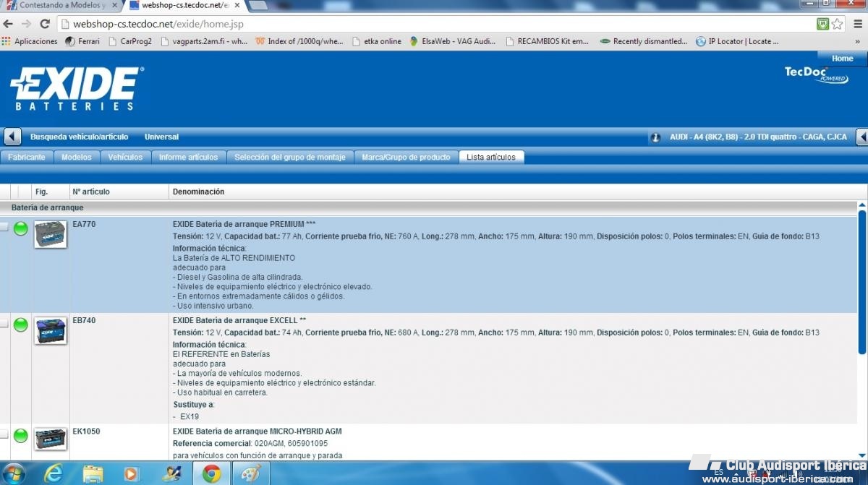Open the CarProg2 bookmark
868x485 pixels.
click(130, 41)
